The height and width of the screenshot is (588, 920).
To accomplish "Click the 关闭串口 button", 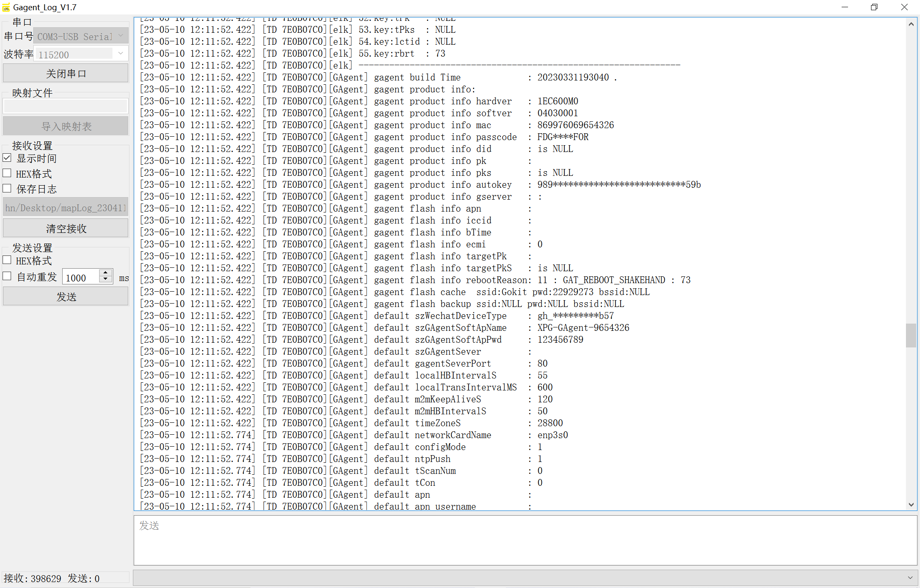I will coord(66,74).
